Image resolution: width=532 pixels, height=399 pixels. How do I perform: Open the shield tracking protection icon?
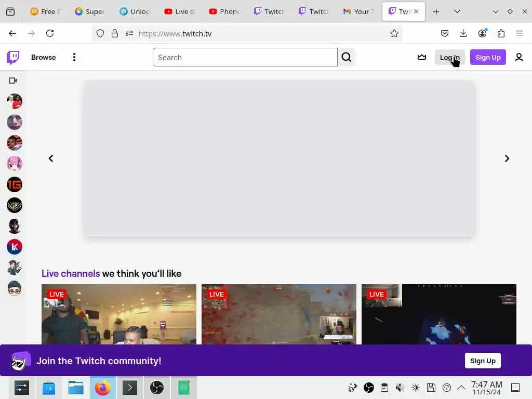100,33
